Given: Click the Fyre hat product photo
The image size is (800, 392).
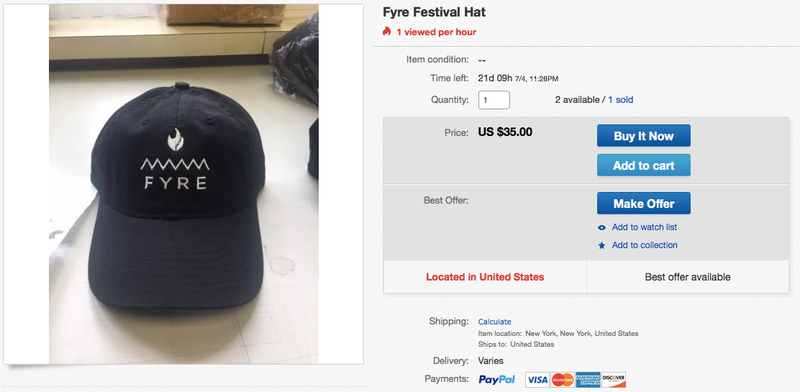Looking at the screenshot, I should 184,184.
